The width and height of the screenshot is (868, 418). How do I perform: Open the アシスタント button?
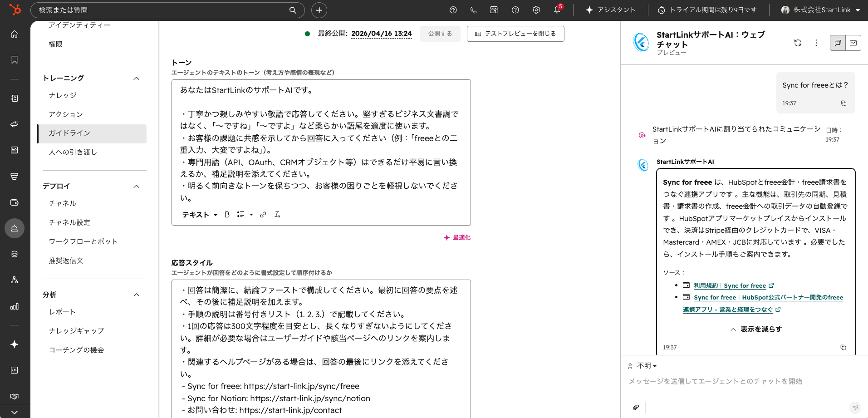(x=610, y=10)
